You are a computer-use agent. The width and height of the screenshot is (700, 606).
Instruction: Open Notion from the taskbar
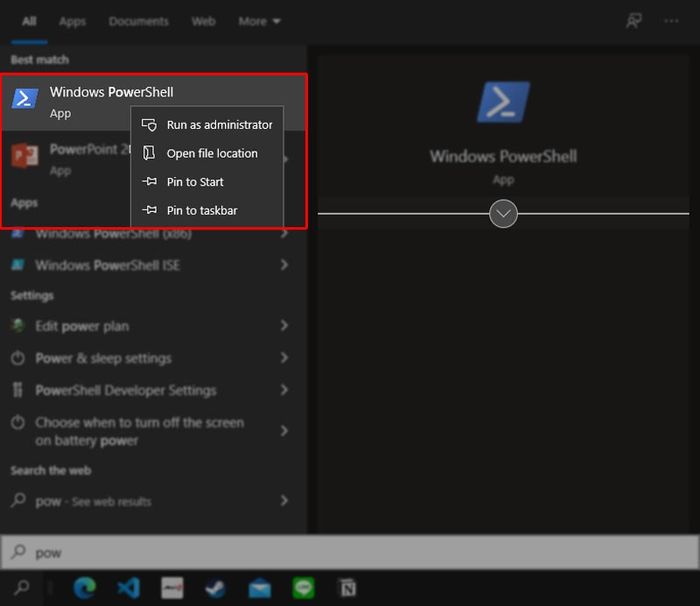click(348, 588)
